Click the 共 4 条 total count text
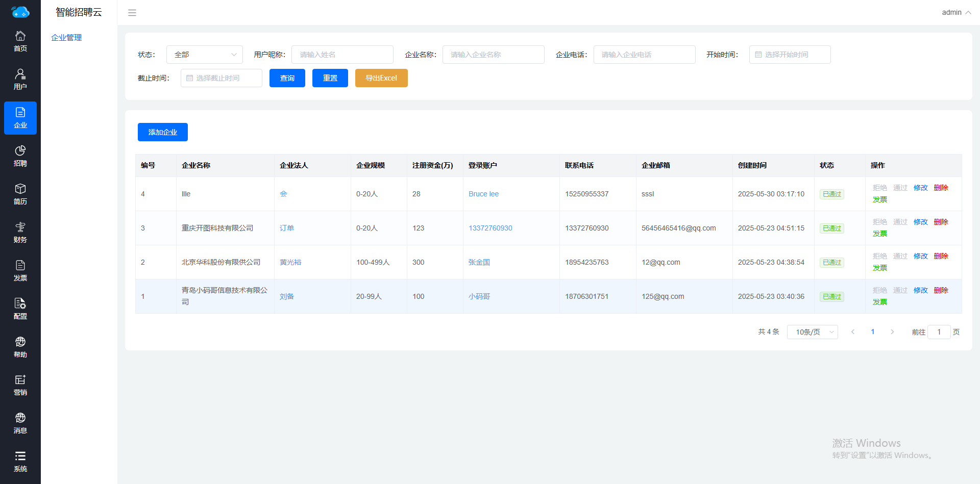The height and width of the screenshot is (484, 980). point(769,332)
